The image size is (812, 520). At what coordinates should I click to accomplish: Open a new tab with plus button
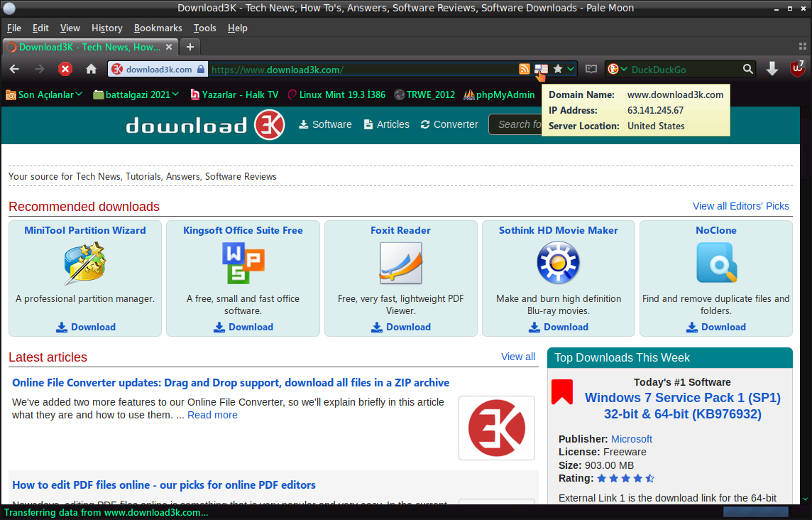[x=190, y=47]
